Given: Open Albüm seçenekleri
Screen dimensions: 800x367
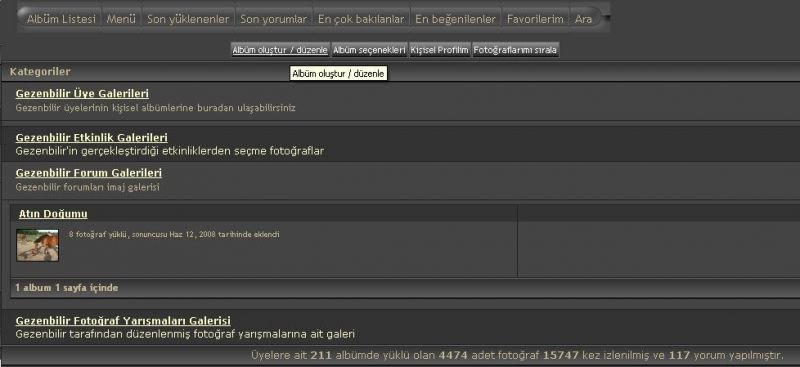Looking at the screenshot, I should (369, 50).
